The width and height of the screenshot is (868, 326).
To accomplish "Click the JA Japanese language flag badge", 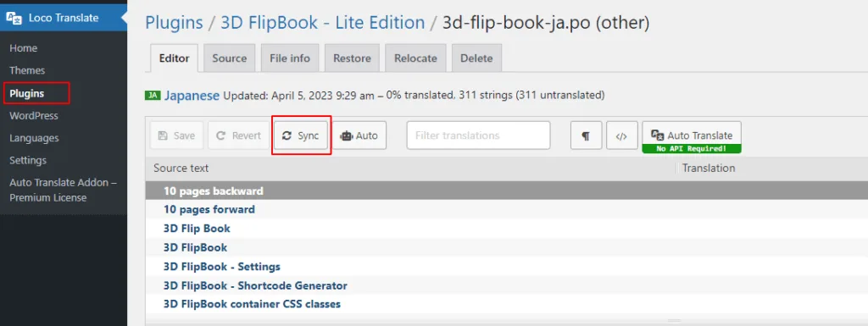I will pyautogui.click(x=153, y=95).
